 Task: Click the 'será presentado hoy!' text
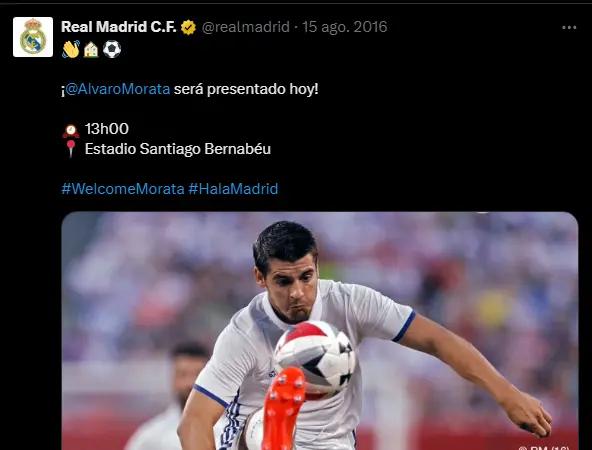coord(246,89)
